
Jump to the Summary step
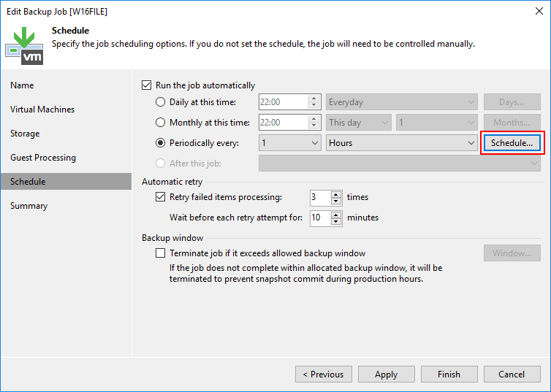coord(29,206)
